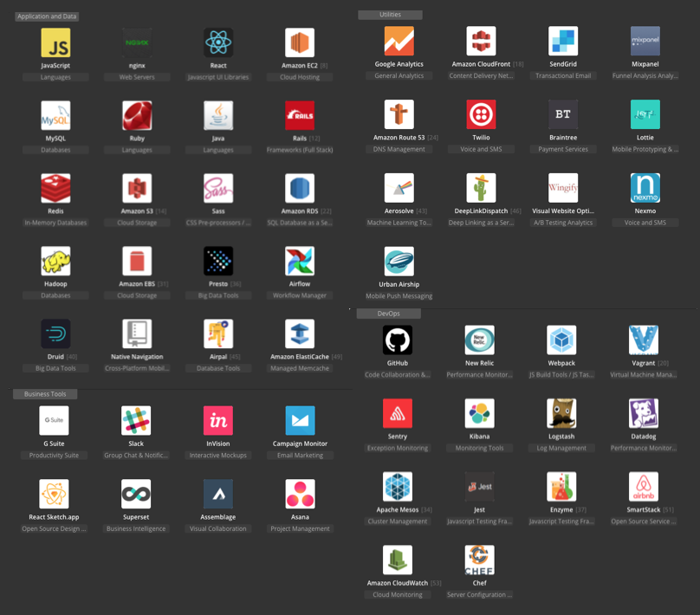Select the Business Intelligence category tag
Image resolution: width=700 pixels, height=615 pixels.
[x=136, y=528]
